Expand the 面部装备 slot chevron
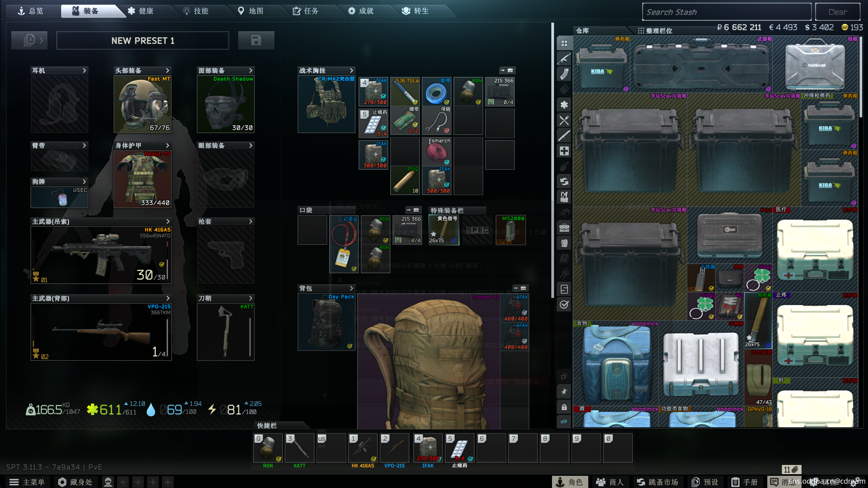The image size is (868, 488). pos(251,70)
